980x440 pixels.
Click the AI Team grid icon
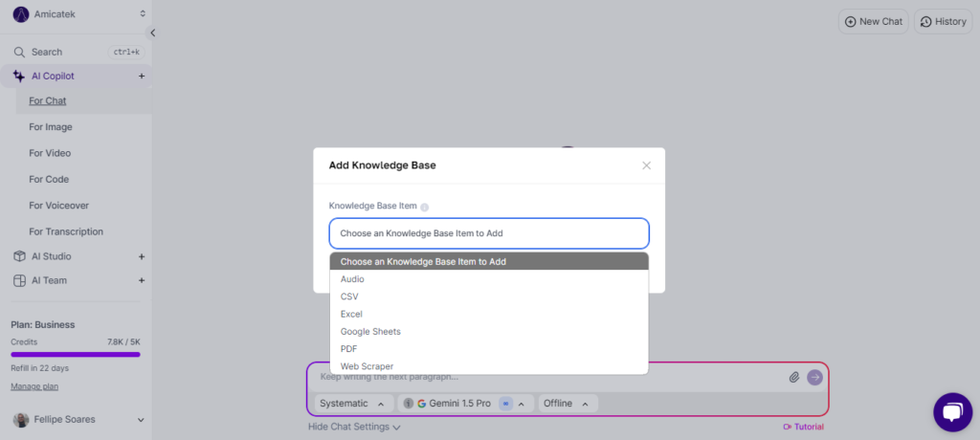pos(19,280)
